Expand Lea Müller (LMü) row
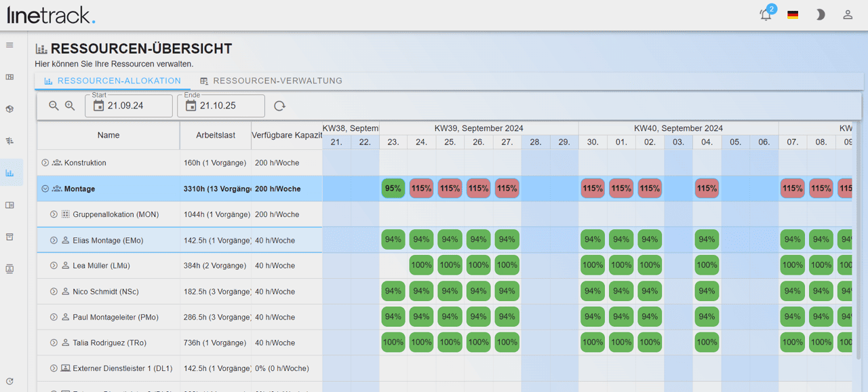Viewport: 868px width, 392px height. pos(54,266)
